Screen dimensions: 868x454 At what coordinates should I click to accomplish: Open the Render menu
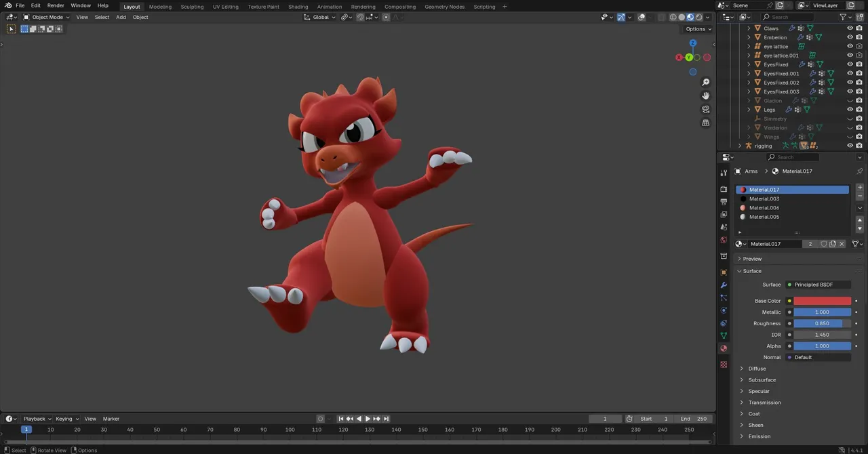56,5
